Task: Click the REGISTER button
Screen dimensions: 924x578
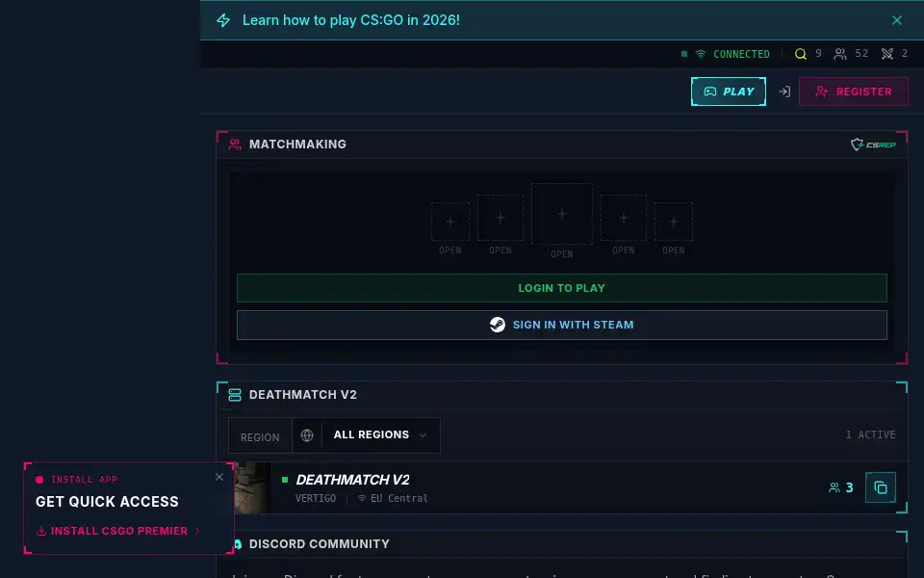Action: [854, 92]
